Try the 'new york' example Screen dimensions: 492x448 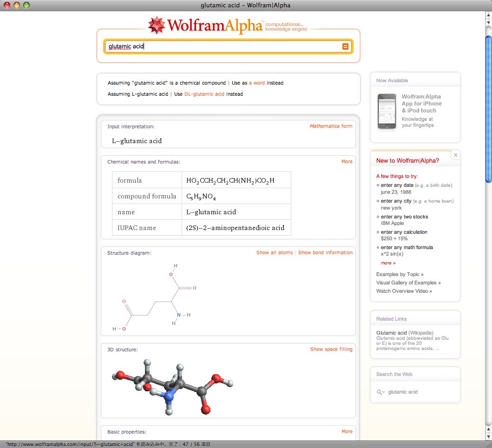(x=391, y=208)
